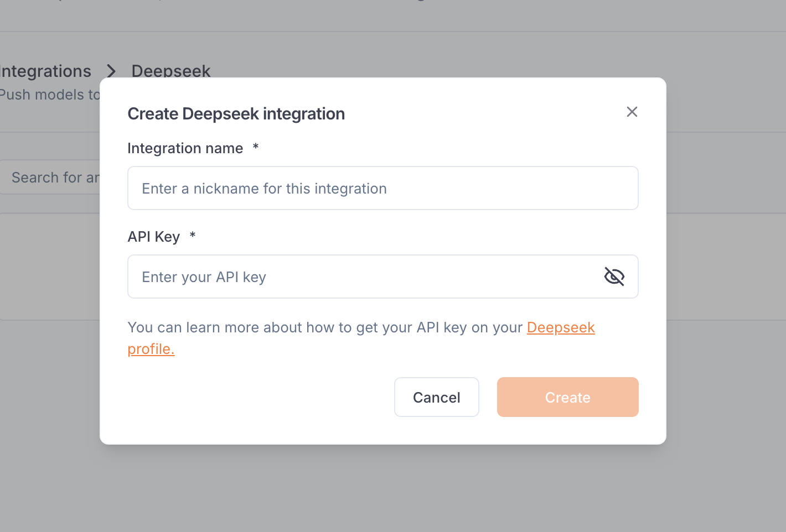This screenshot has height=532, width=786.
Task: Click the 'Integration name' field label
Action: 185,148
